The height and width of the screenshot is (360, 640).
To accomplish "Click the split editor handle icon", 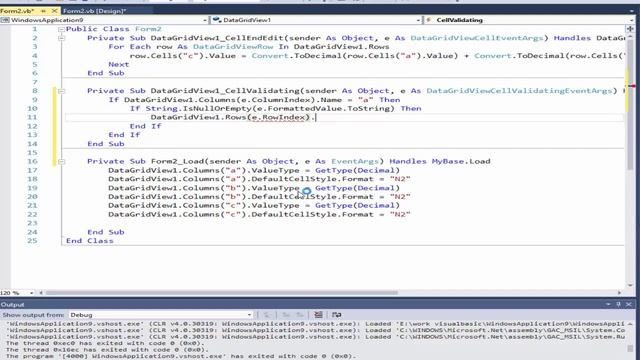I will [x=630, y=29].
